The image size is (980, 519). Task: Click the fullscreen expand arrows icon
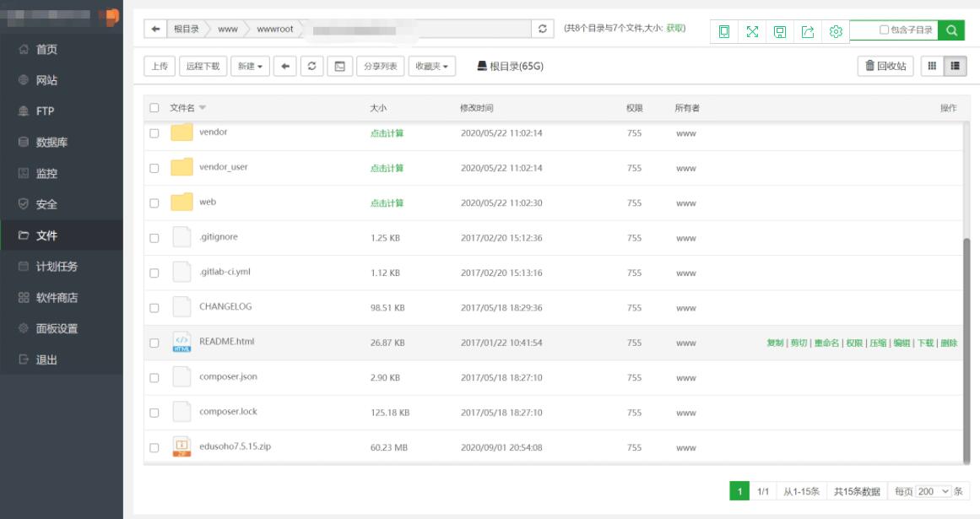tap(752, 31)
